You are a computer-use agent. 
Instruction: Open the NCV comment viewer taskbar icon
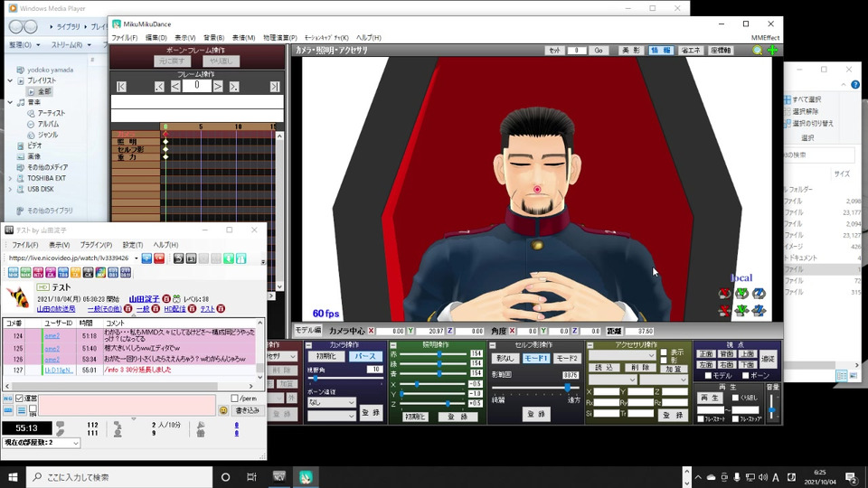point(279,477)
